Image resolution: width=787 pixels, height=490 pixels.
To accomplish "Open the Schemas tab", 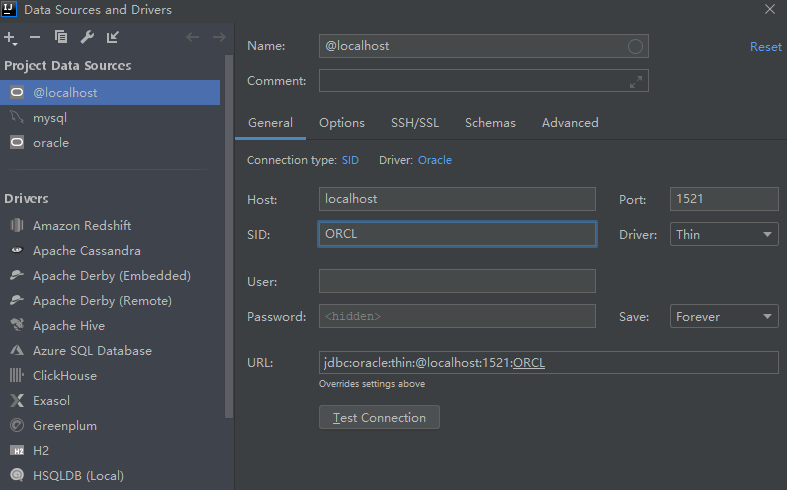I will coord(490,123).
